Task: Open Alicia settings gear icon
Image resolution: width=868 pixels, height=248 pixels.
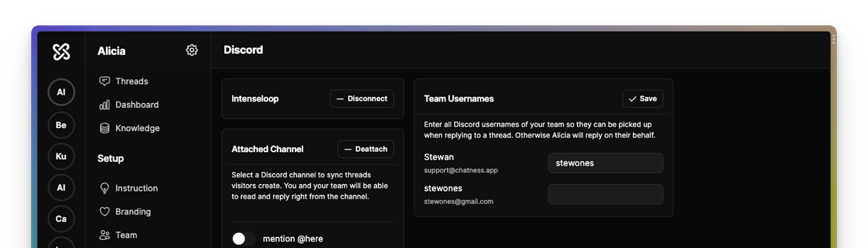Action: 192,50
